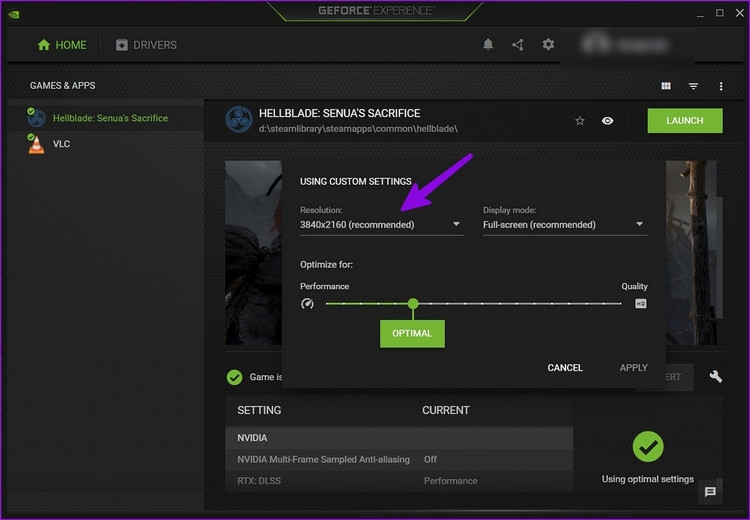Click the green optimized checkmark icon
Image resolution: width=750 pixels, height=520 pixels.
(x=234, y=377)
